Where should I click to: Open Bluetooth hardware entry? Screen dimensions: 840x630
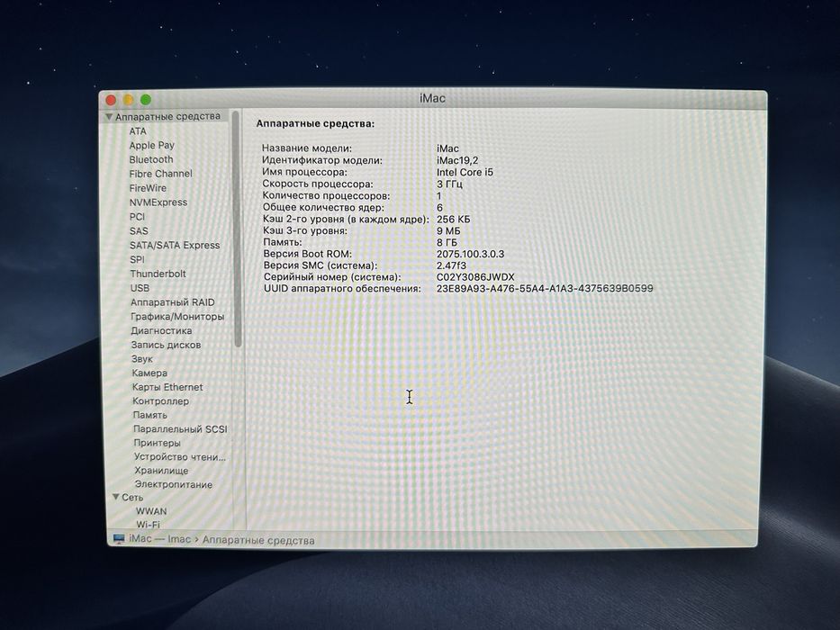coord(151,159)
